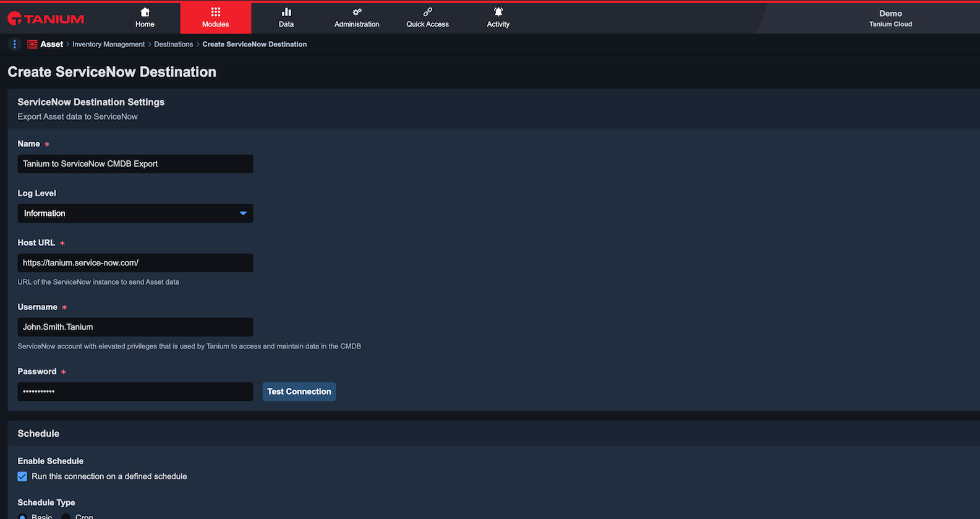Click the Username helper description text
The width and height of the screenshot is (980, 519).
(189, 346)
